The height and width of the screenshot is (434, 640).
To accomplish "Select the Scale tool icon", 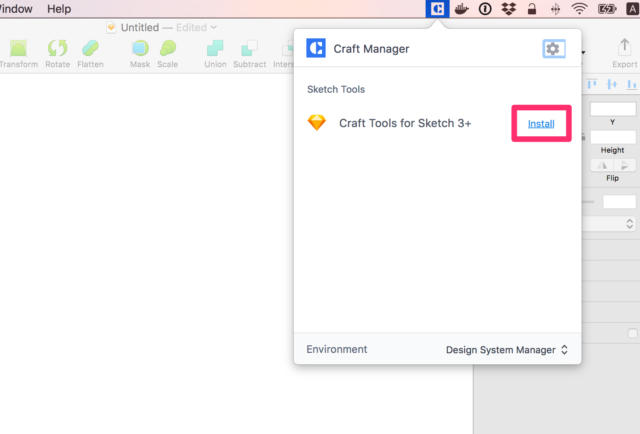I will tap(168, 48).
